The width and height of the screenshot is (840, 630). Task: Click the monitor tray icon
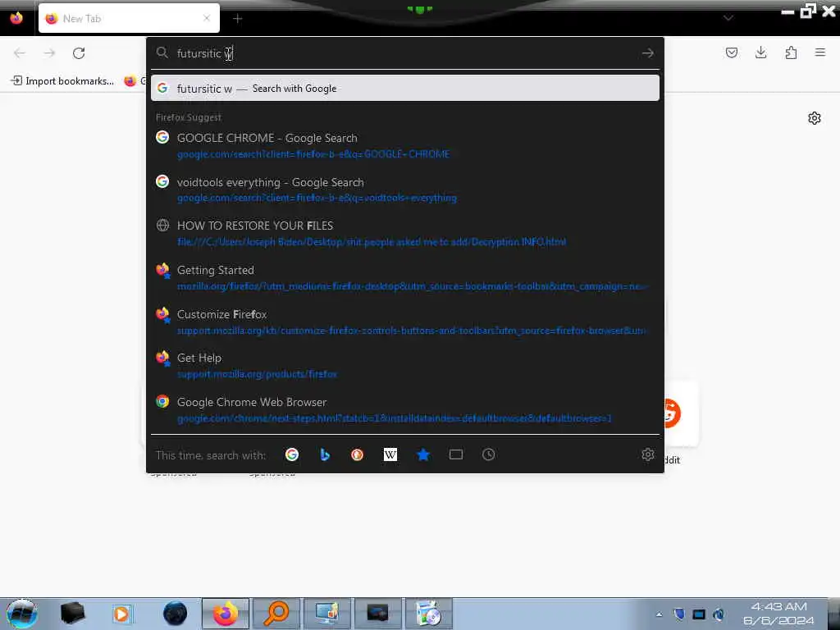tap(699, 614)
